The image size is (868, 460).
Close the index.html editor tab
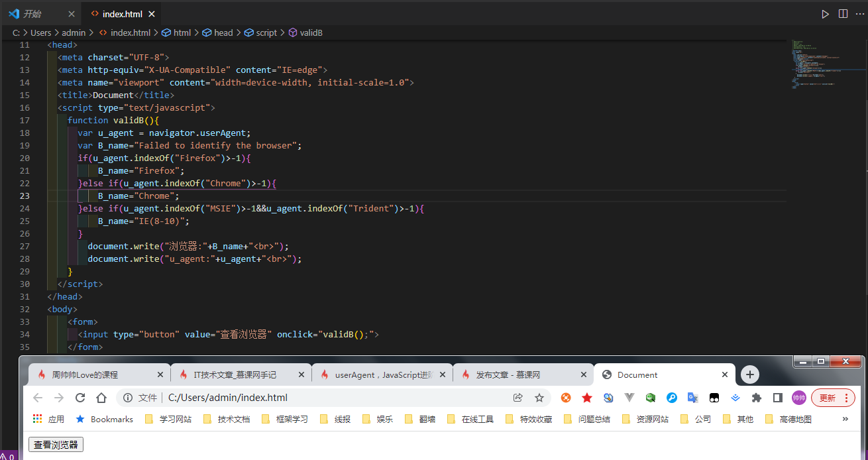pyautogui.click(x=152, y=14)
